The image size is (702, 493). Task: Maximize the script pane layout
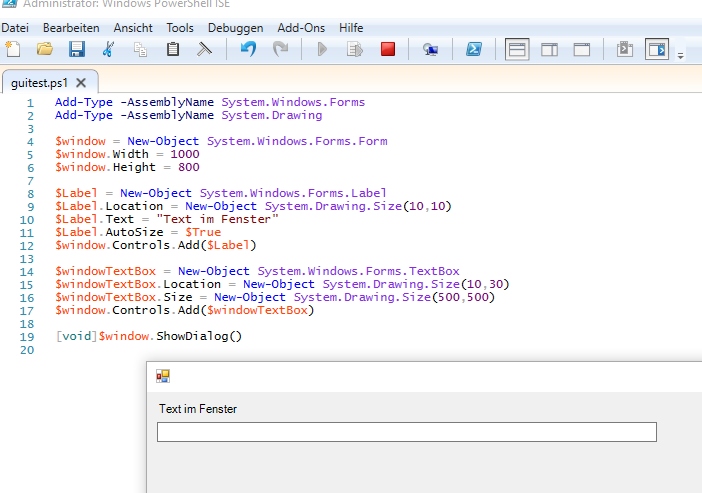(582, 49)
